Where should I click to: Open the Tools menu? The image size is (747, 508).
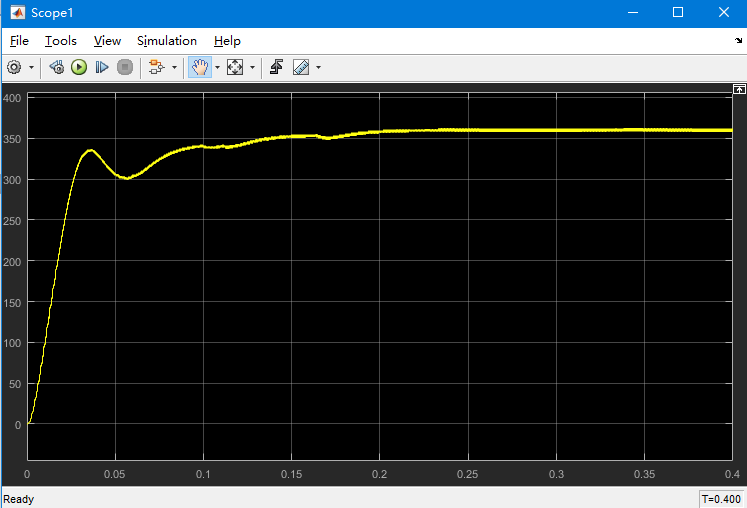[x=61, y=41]
